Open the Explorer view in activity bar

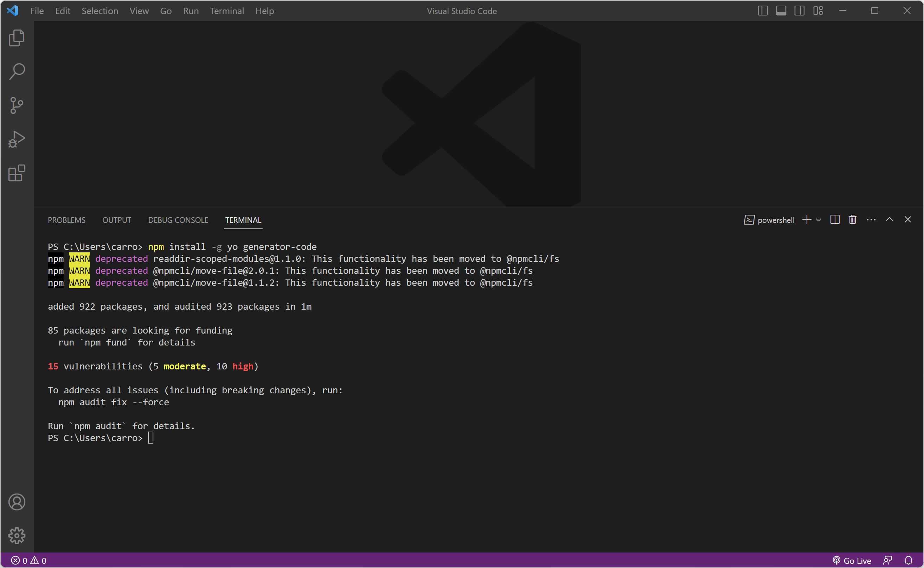pos(17,38)
